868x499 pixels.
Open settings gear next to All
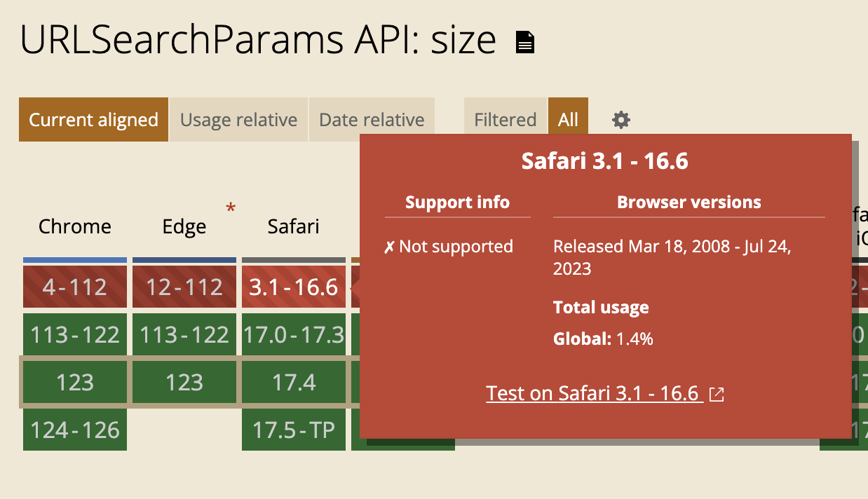(621, 120)
